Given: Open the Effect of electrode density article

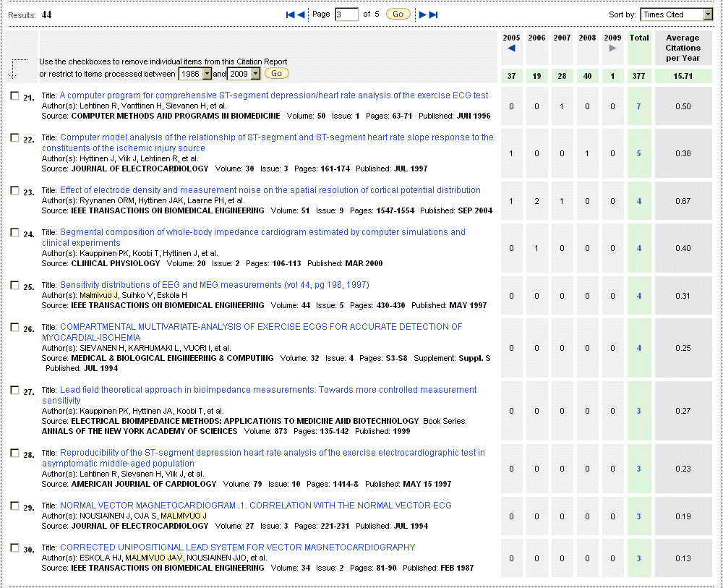Looking at the screenshot, I should coord(270,190).
